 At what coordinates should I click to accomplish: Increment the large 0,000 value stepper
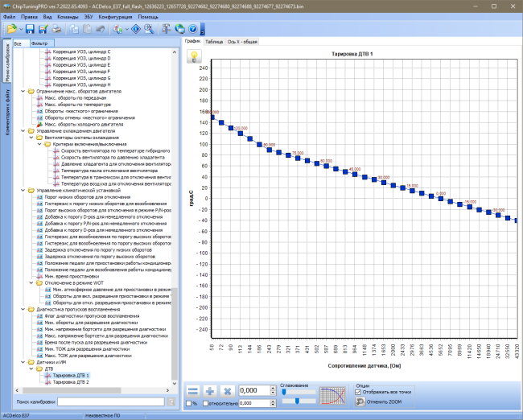click(x=274, y=388)
